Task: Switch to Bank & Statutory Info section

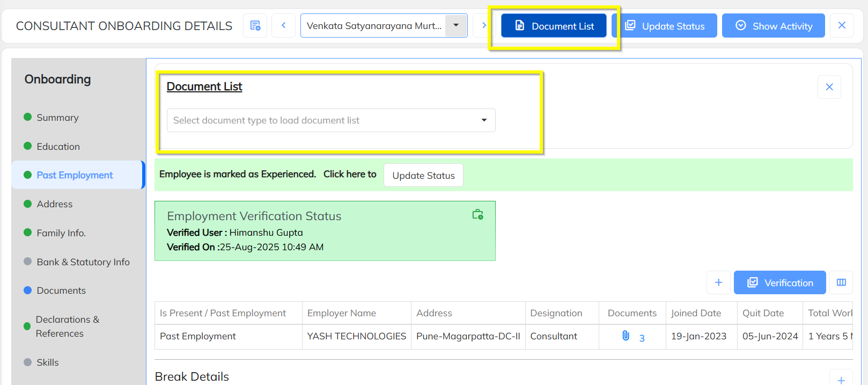Action: 83,262
